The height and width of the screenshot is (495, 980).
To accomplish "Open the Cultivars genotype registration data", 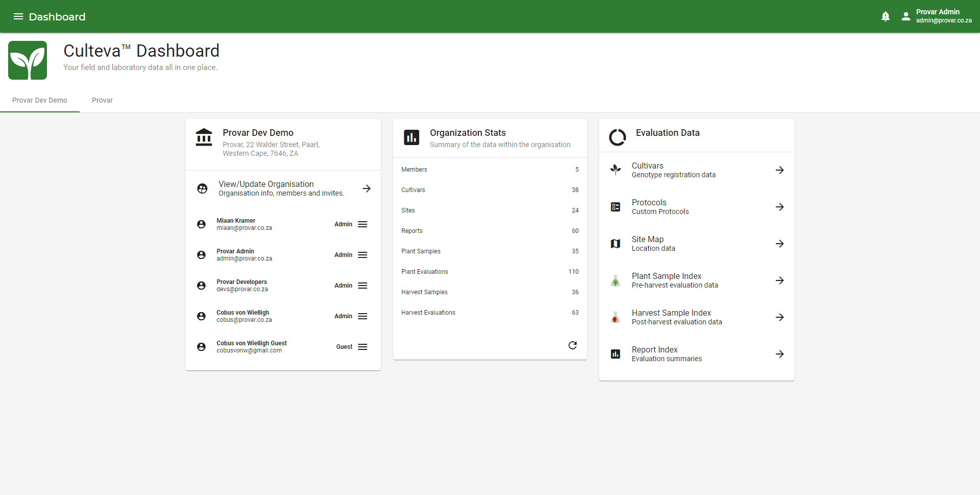I will [x=697, y=170].
